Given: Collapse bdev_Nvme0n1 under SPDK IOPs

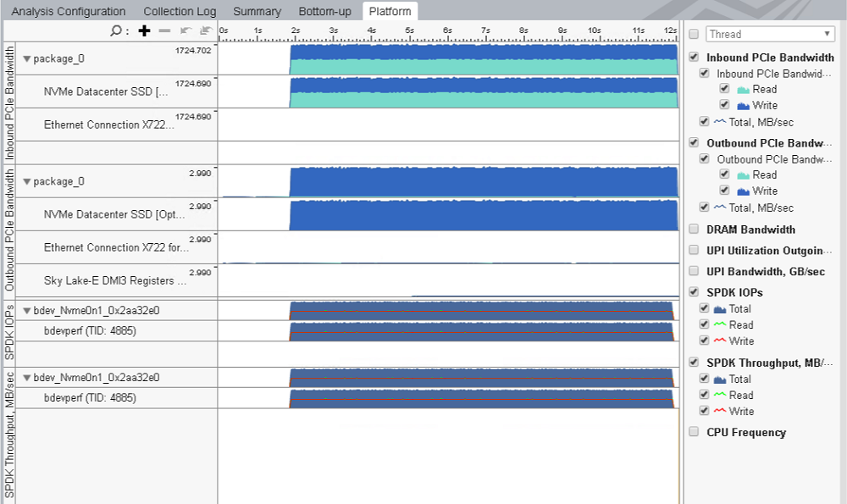Looking at the screenshot, I should pos(27,311).
